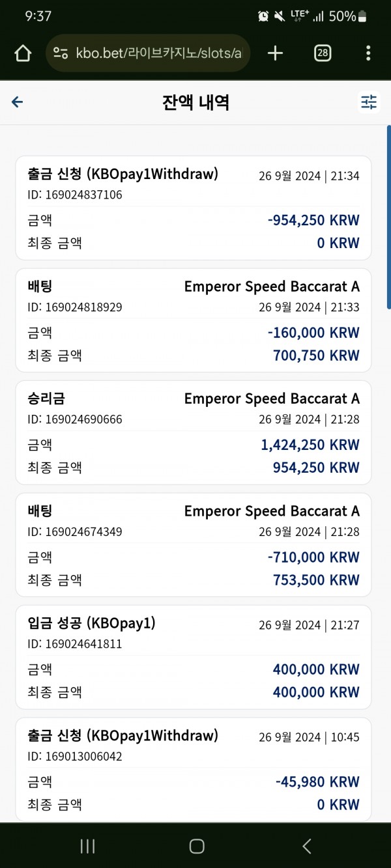Screen dimensions: 391x868
Task: Select the -160,000 KRW 배팅 transaction
Action: (x=194, y=320)
